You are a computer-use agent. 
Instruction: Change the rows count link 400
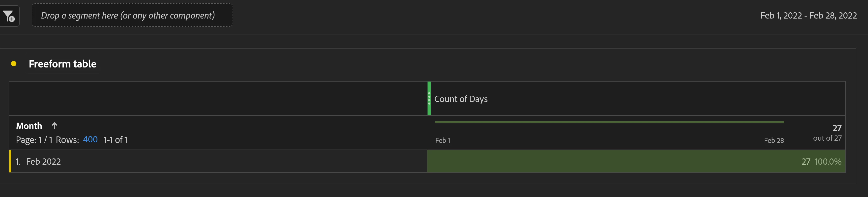[90, 139]
